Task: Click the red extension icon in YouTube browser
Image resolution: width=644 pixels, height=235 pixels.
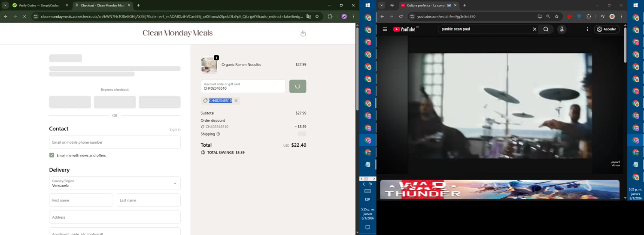Action: tap(570, 17)
